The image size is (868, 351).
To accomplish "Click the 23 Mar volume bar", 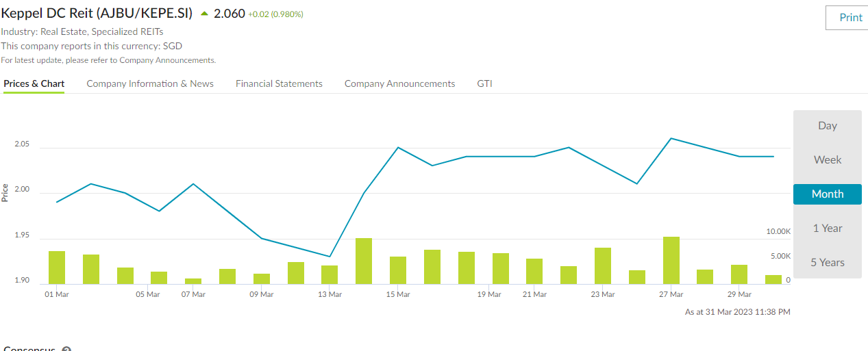I will coord(603,266).
